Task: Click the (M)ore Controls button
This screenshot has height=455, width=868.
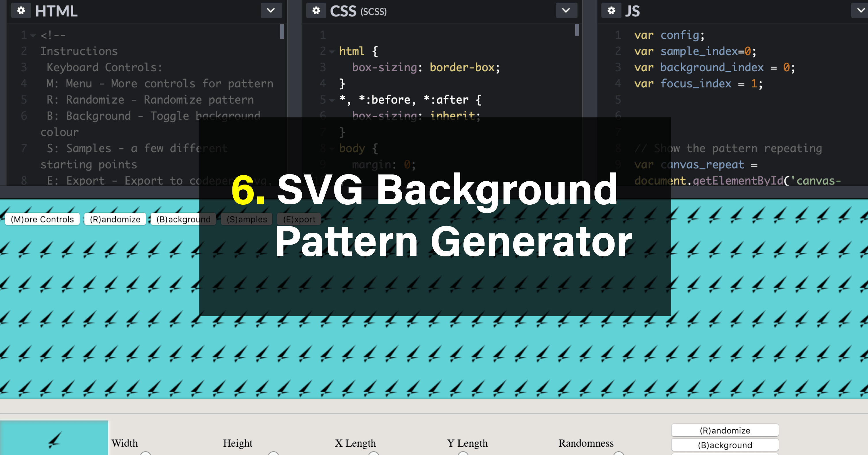Action: [x=42, y=219]
